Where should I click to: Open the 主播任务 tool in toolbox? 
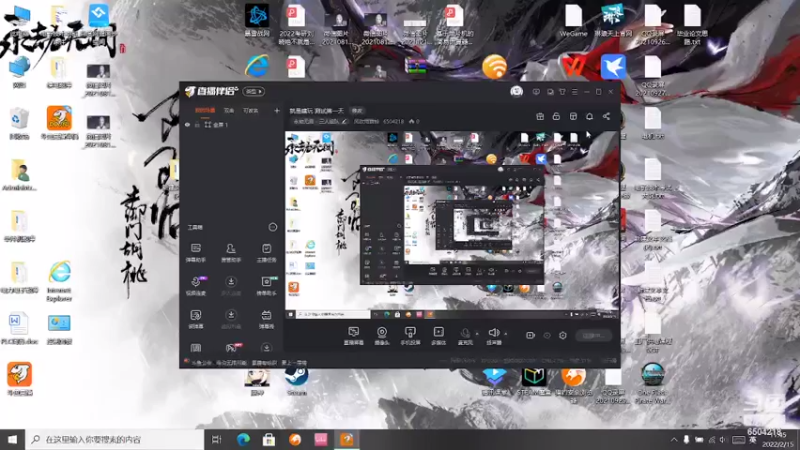tap(266, 253)
